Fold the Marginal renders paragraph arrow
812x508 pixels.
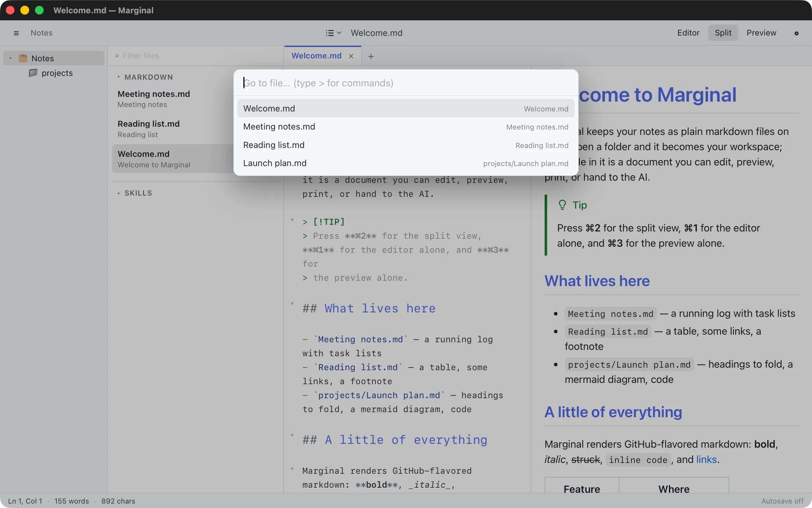pyautogui.click(x=292, y=469)
